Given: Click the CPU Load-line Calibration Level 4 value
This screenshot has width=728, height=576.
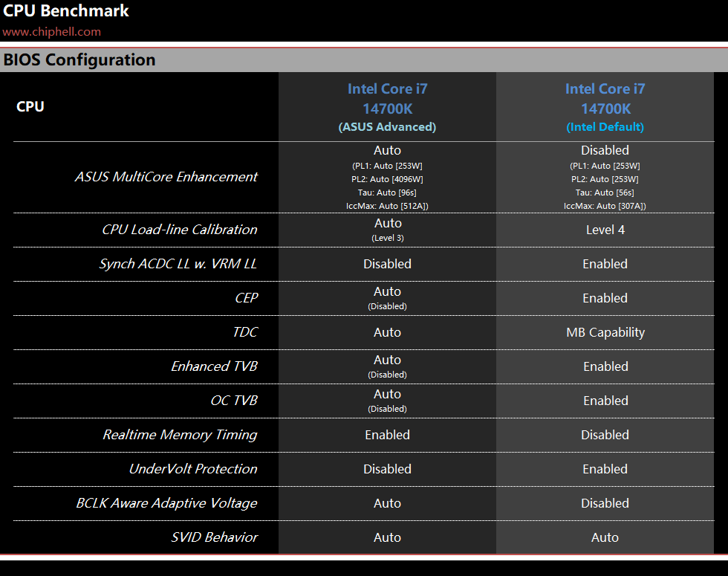Looking at the screenshot, I should pos(605,230).
